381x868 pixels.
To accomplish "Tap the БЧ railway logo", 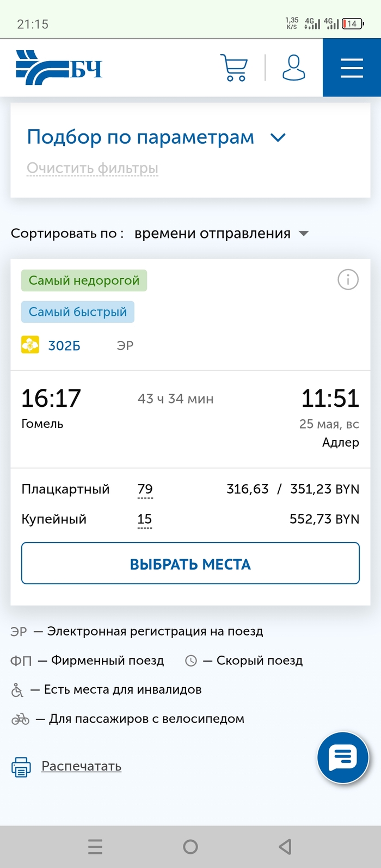I will click(59, 68).
